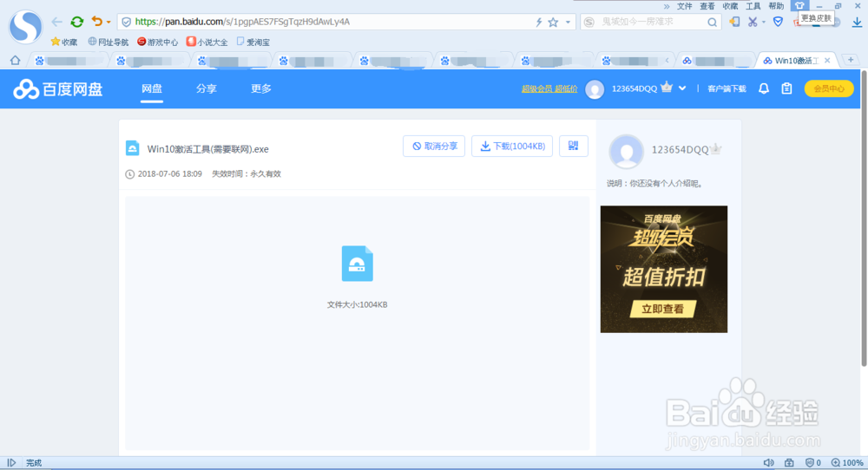Image resolution: width=868 pixels, height=470 pixels.
Task: Click the shirt icon to change skin
Action: click(799, 6)
